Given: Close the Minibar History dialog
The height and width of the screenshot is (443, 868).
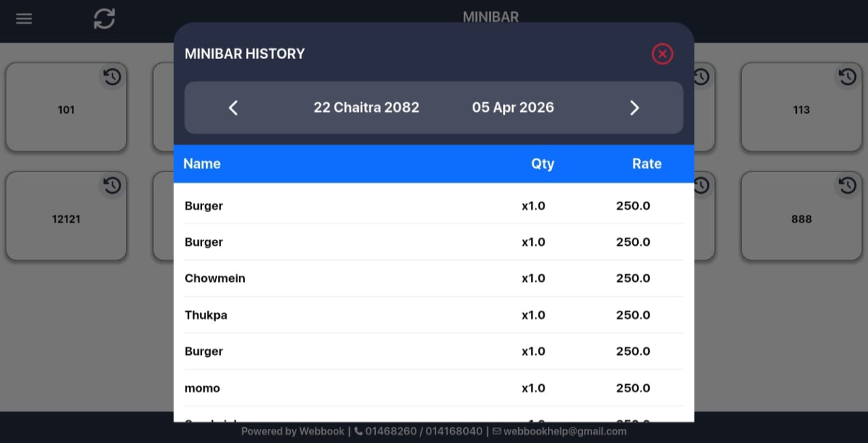Looking at the screenshot, I should tap(663, 54).
